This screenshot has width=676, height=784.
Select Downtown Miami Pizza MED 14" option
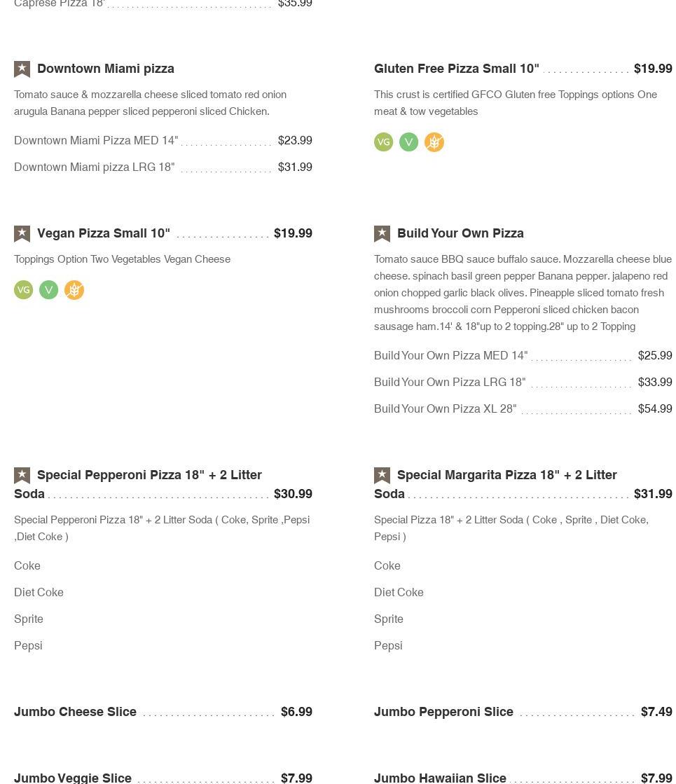tap(96, 141)
